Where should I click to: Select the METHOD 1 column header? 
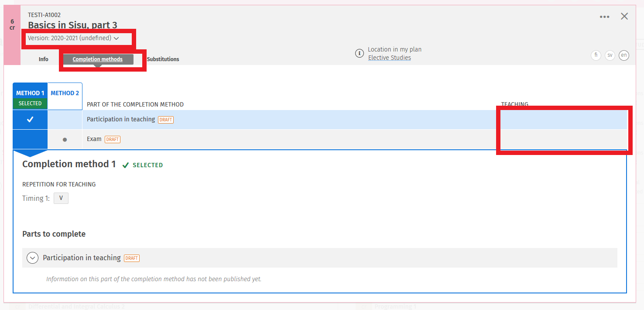(30, 93)
